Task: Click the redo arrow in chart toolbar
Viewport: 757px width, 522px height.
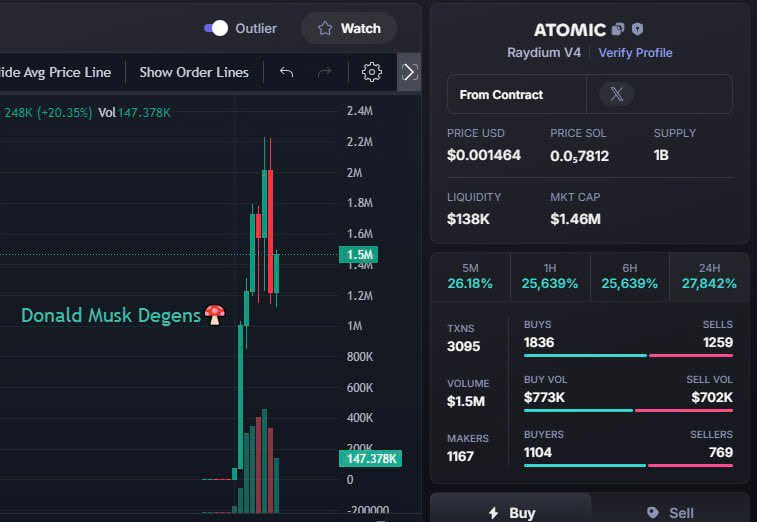Action: pos(324,72)
